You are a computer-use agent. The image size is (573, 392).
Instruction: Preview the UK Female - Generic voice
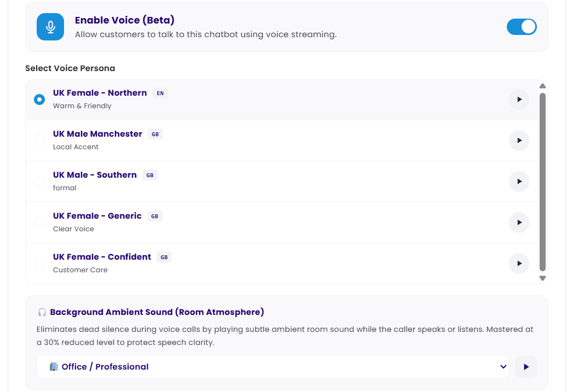pyautogui.click(x=519, y=223)
